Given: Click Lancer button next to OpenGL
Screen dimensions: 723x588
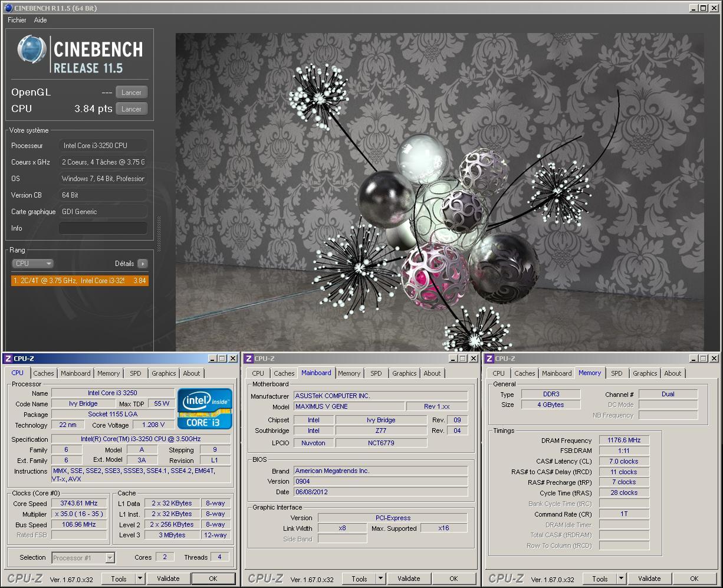Looking at the screenshot, I should 132,93.
